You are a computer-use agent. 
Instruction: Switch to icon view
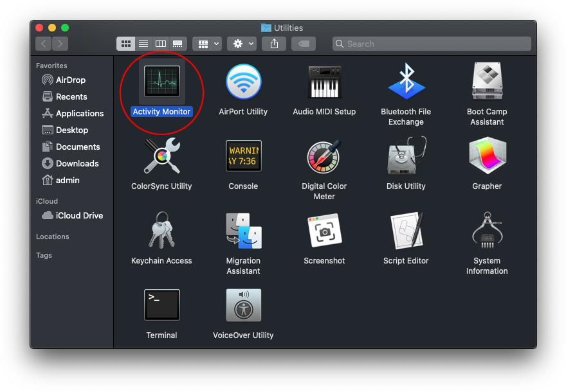tap(125, 44)
